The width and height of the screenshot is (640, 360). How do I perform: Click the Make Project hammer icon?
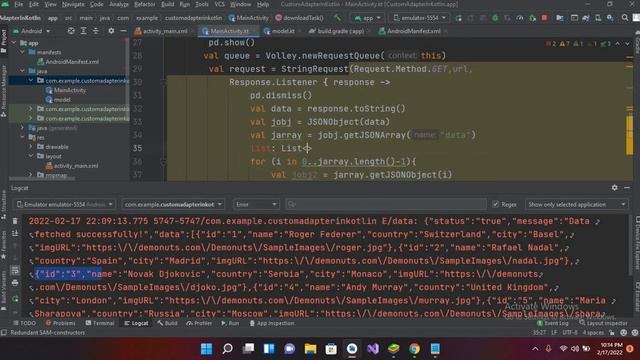click(x=337, y=18)
